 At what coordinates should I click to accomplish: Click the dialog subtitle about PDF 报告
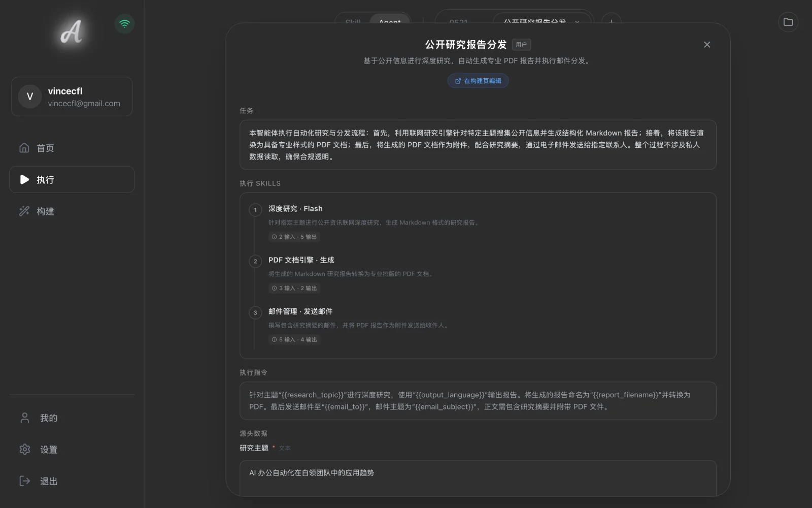(478, 60)
